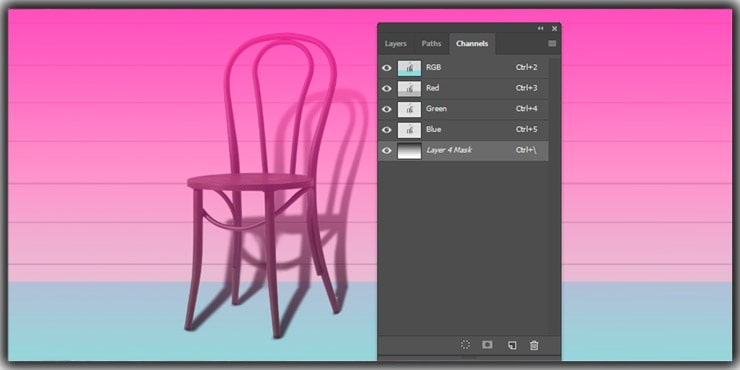Open the Channels panel menu icon
The image size is (740, 370).
click(552, 43)
